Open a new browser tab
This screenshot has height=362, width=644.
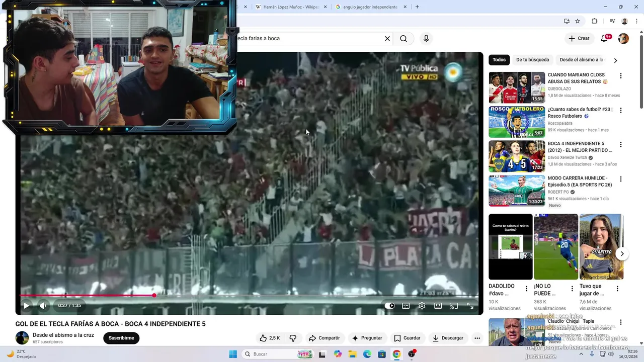coord(417,7)
